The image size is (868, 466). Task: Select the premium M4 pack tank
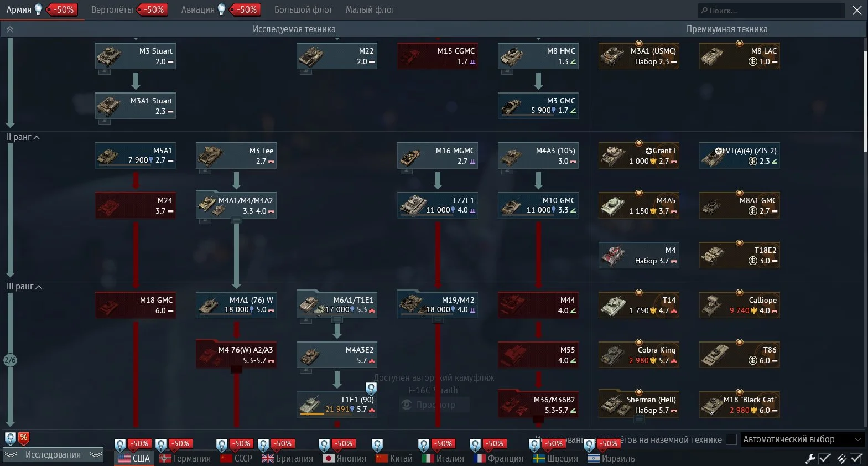coord(639,256)
